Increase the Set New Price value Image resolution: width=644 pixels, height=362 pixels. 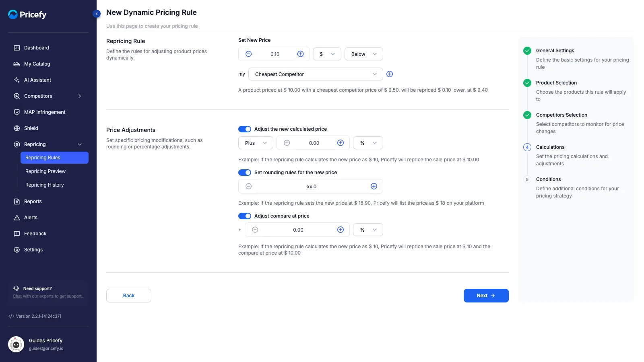point(300,54)
